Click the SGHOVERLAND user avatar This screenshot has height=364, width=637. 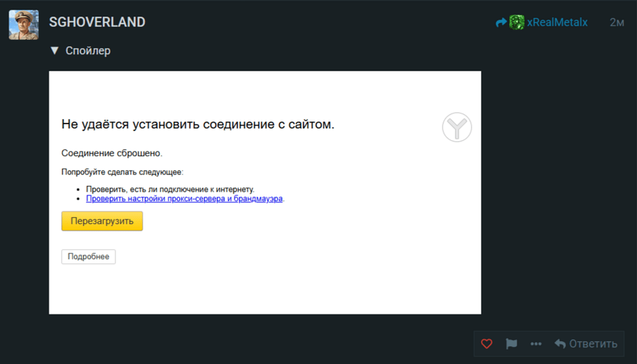click(x=23, y=25)
